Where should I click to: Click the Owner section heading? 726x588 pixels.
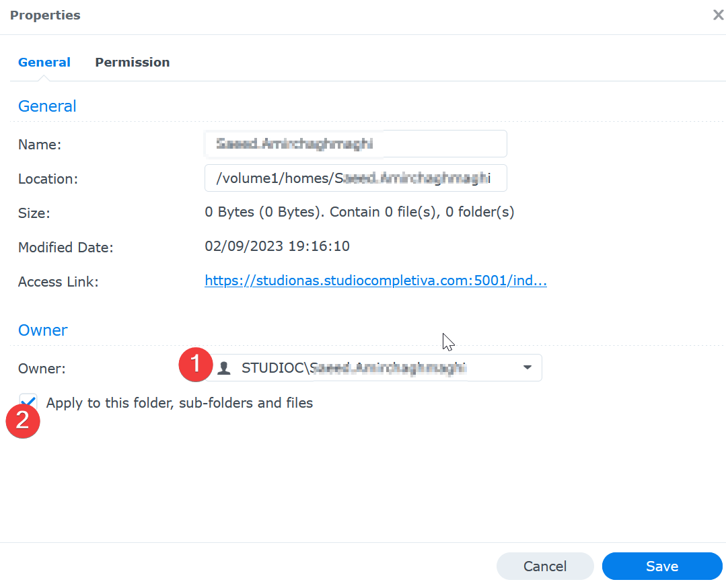42,330
